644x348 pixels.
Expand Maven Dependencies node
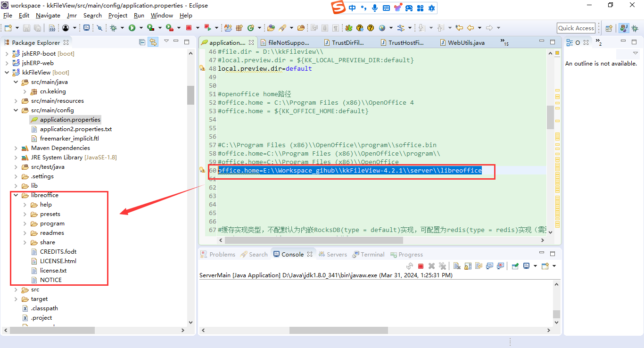[x=16, y=148]
